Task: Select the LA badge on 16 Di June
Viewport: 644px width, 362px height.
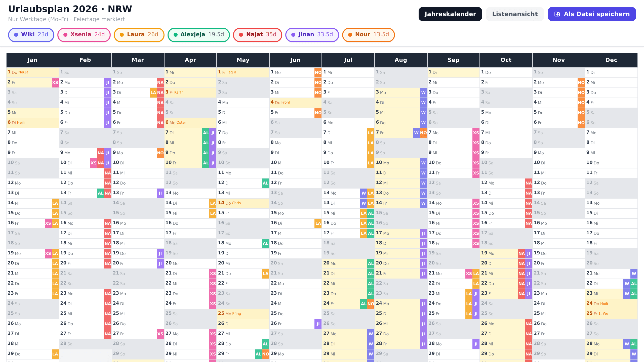Action: pyautogui.click(x=318, y=223)
